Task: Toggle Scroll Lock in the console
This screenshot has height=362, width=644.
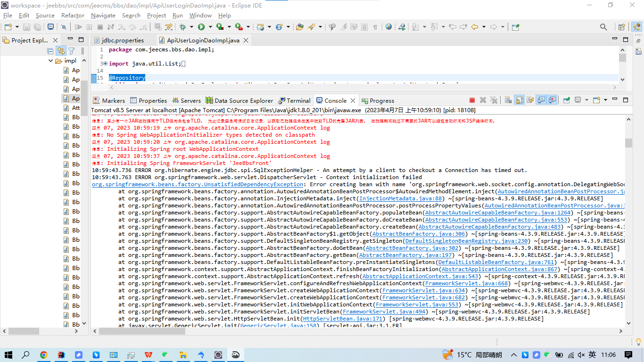Action: point(519,100)
